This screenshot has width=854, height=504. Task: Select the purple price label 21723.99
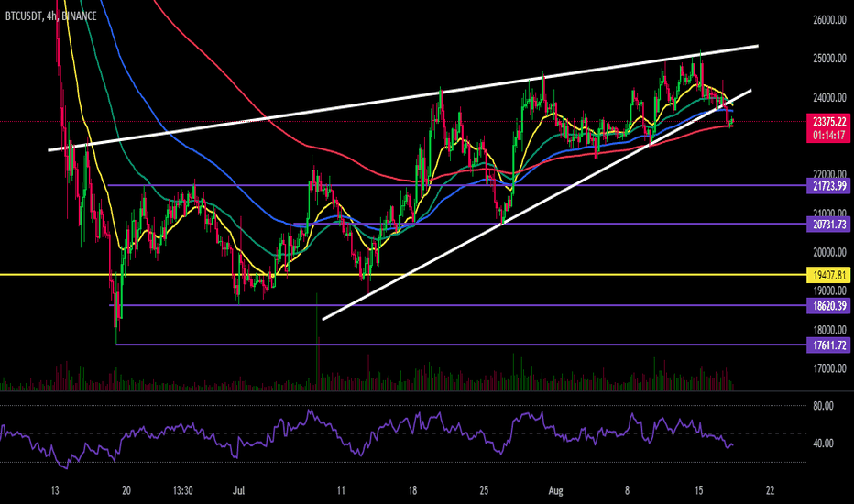click(x=829, y=186)
